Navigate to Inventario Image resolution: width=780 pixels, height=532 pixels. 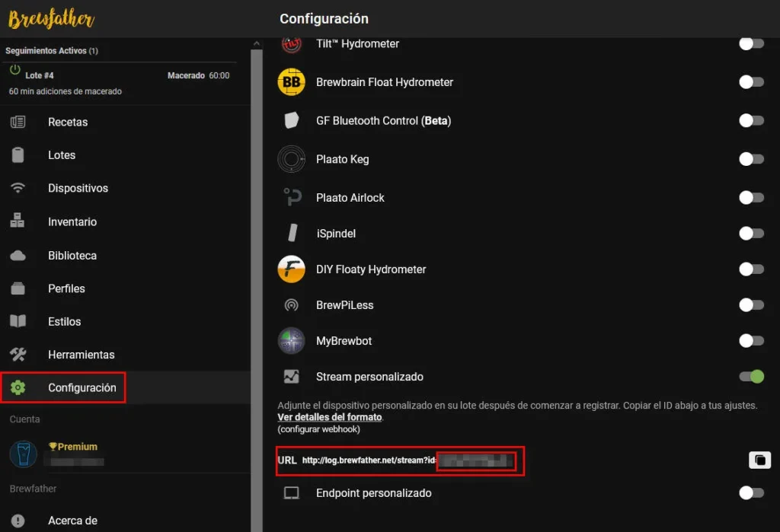pyautogui.click(x=126, y=221)
